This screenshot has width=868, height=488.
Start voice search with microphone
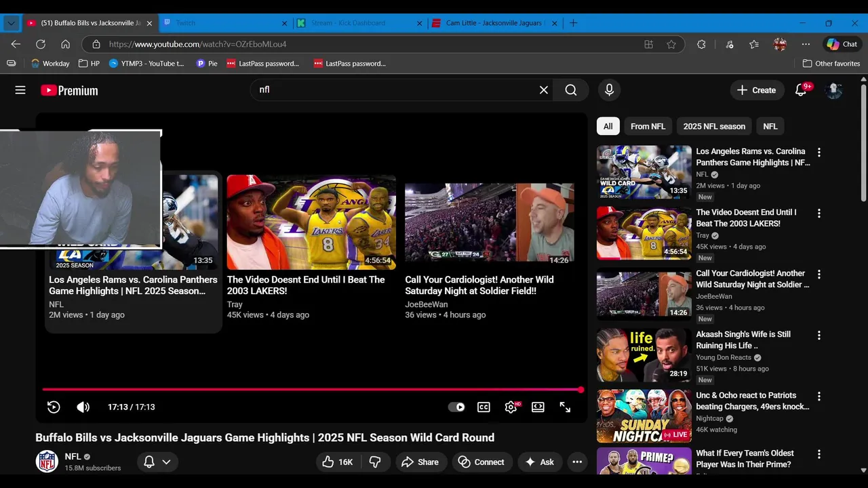tap(609, 90)
